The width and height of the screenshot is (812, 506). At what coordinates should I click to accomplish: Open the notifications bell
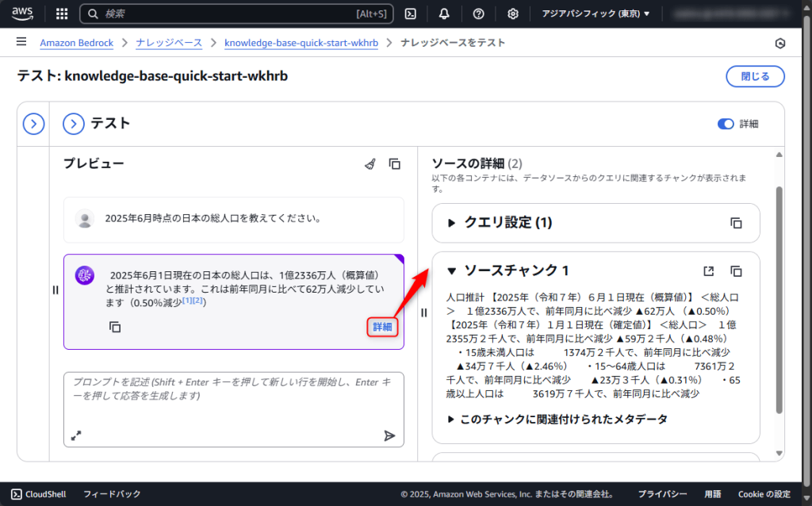444,14
